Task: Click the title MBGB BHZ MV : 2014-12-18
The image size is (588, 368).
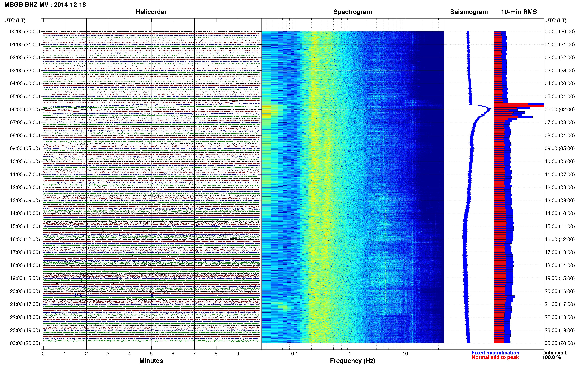Action: (x=45, y=5)
